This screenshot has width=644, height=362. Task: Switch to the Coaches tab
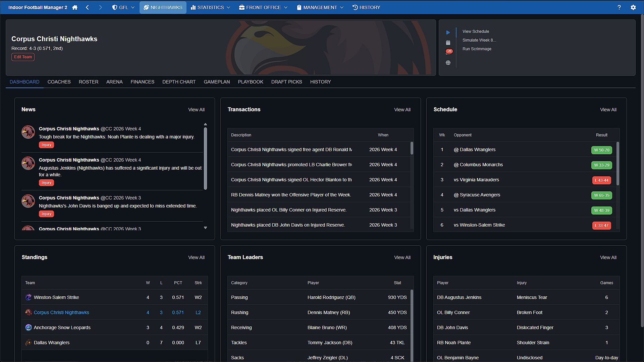tap(59, 82)
